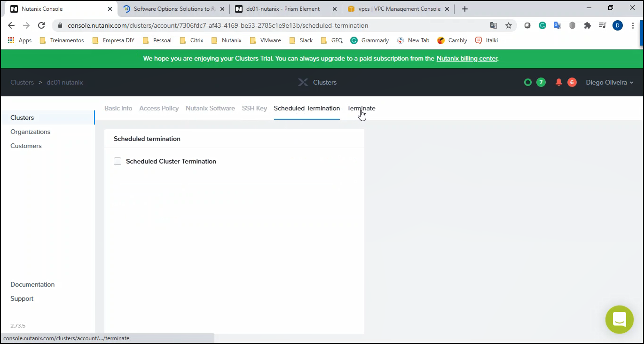Image resolution: width=644 pixels, height=344 pixels.
Task: Click the Clusters breadcrumb link
Action: click(22, 82)
